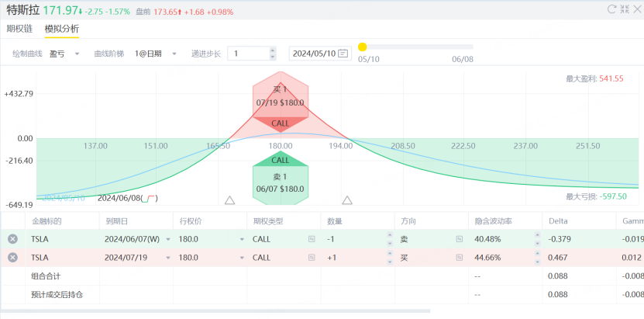
Task: Click the 行权价 column header
Action: coord(190,221)
